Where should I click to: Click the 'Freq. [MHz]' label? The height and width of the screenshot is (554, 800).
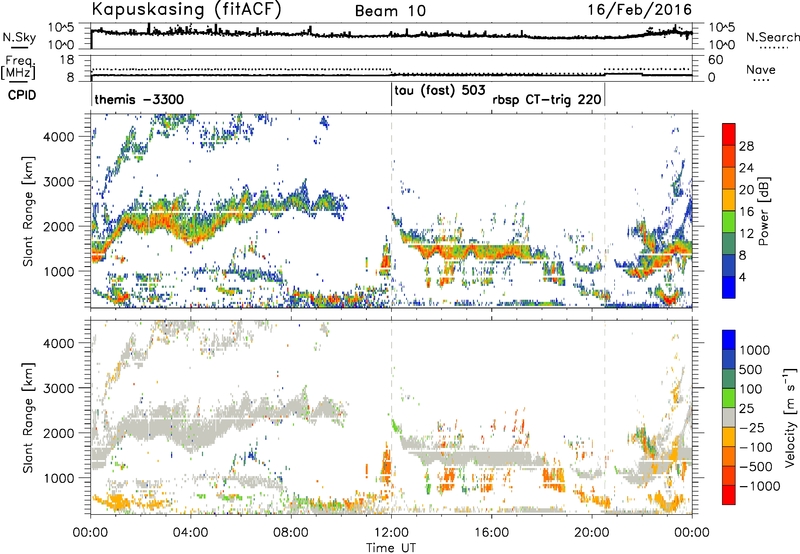pos(20,68)
